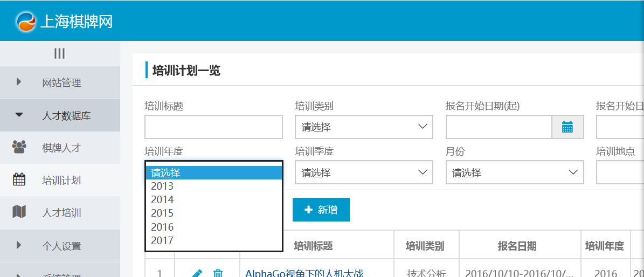Click the 人才培训 map icon in sidebar
This screenshot has width=644, height=277.
tap(19, 212)
